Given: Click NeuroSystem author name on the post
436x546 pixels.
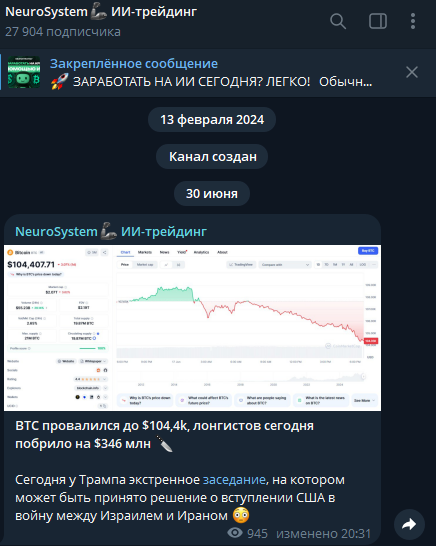Looking at the screenshot, I should tap(111, 232).
